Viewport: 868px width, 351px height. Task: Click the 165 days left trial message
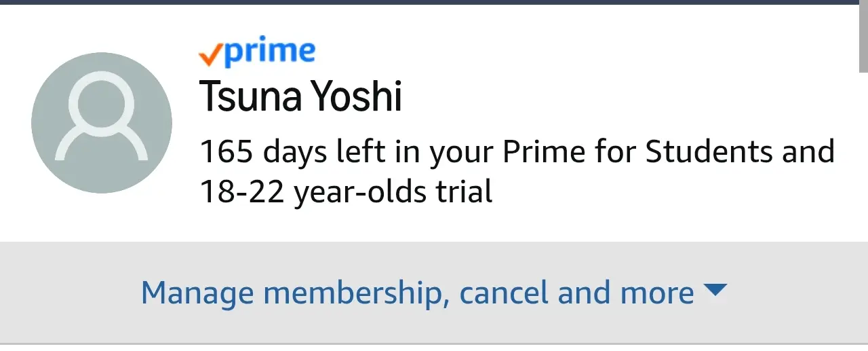(517, 172)
